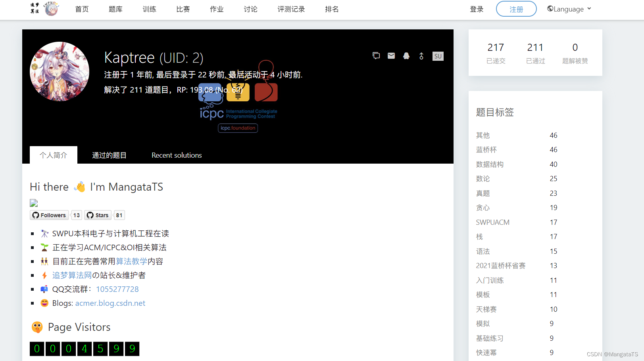This screenshot has height=361, width=644.
Task: Select the 天梯赛 tag
Action: point(486,309)
